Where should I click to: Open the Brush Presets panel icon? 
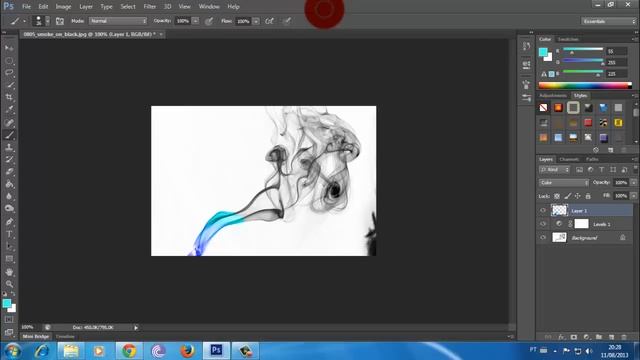click(526, 84)
